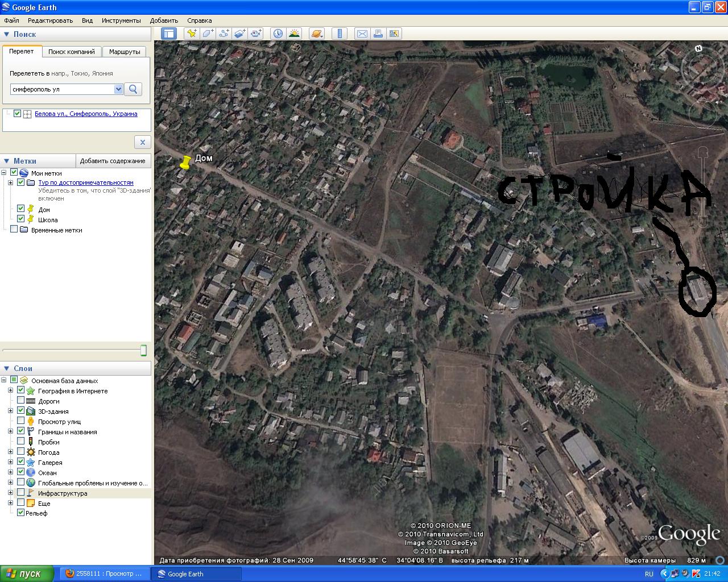728x582 pixels.
Task: Collapse the 'Слои' panel
Action: pos(6,368)
